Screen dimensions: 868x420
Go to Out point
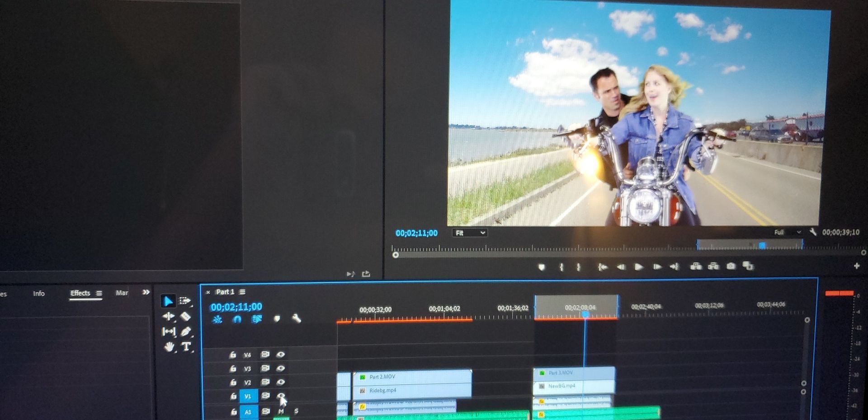(675, 266)
